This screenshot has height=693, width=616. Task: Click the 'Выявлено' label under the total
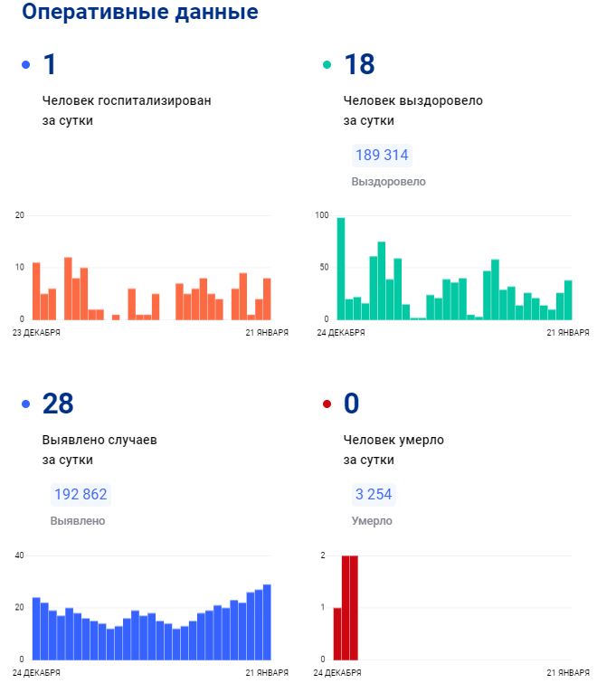click(x=78, y=521)
